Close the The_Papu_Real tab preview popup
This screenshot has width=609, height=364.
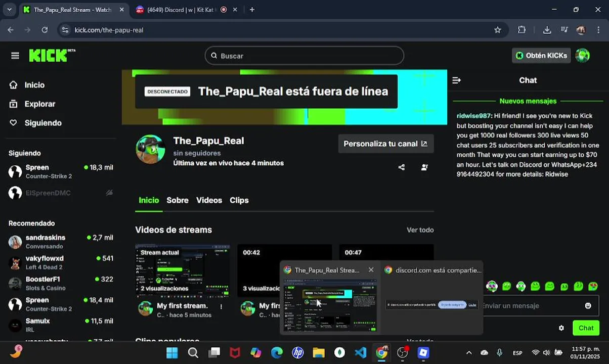[x=371, y=270]
